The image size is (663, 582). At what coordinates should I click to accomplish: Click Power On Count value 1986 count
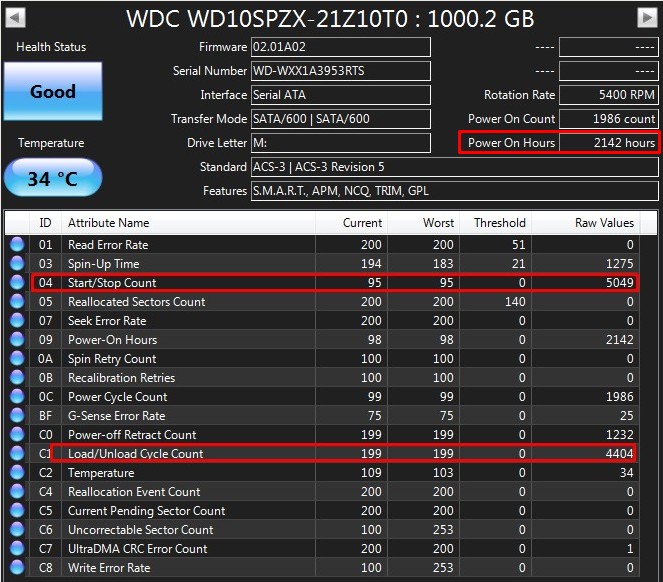tap(608, 119)
